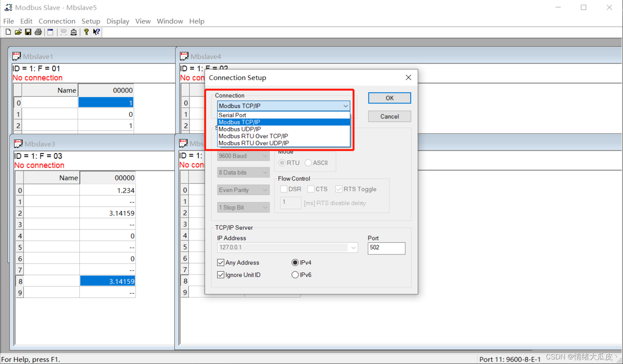The image size is (623, 364).
Task: Click the context help arrow icon
Action: coord(96,32)
